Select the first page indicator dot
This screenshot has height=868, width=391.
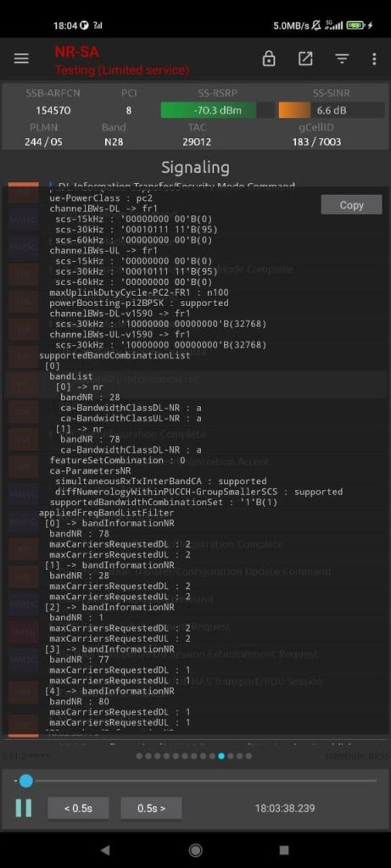point(139,756)
